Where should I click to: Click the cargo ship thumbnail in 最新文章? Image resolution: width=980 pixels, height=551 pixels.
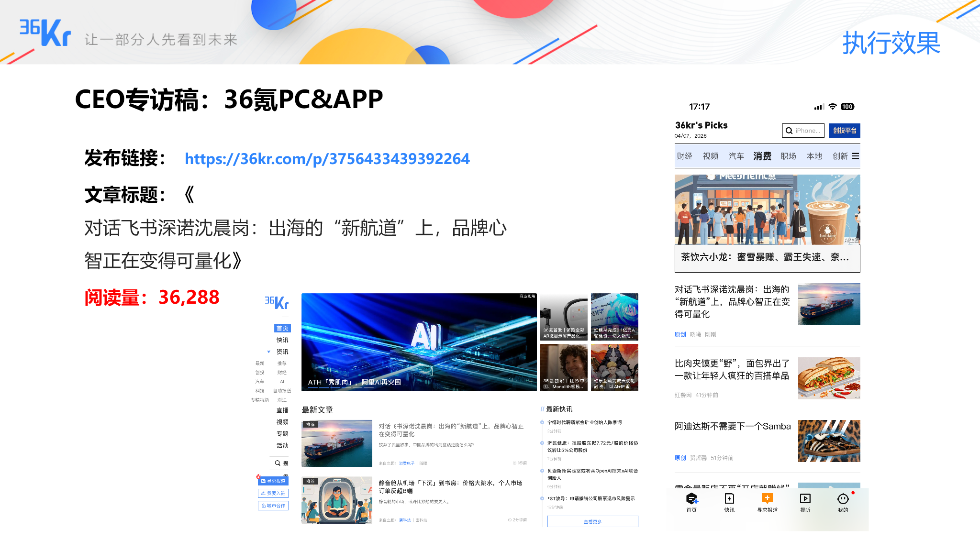[337, 443]
